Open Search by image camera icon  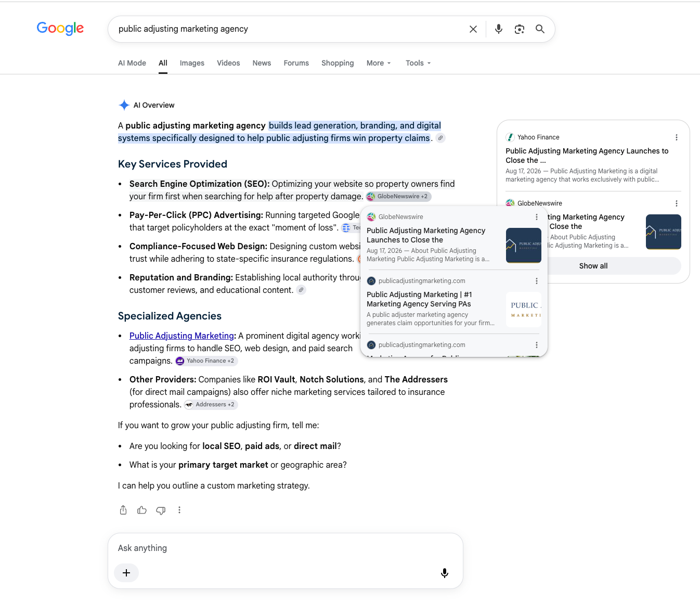[520, 29]
